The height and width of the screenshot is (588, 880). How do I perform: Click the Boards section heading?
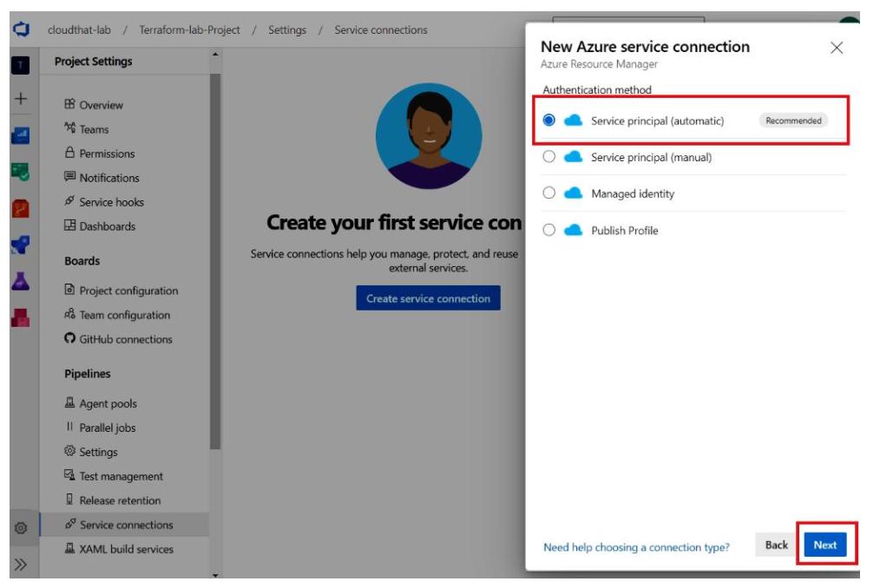tap(82, 261)
